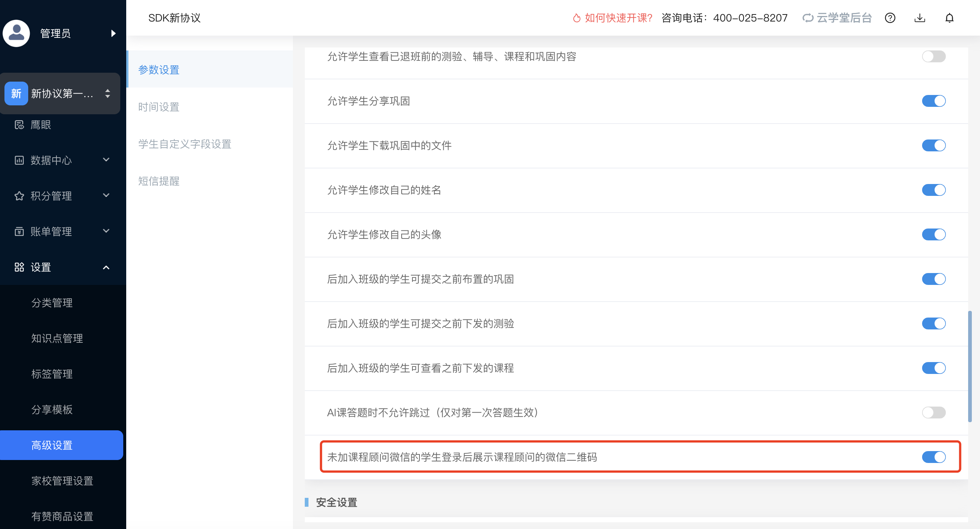980x529 pixels.
Task: Toggle 允许学生修改自己的头像 switch
Action: tap(934, 234)
